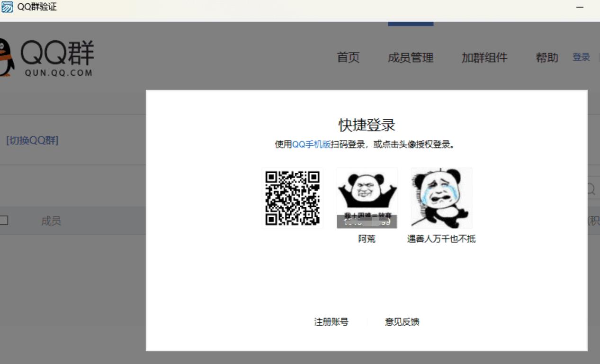Click the 注册账号 link
The height and width of the screenshot is (364, 600).
pos(331,322)
